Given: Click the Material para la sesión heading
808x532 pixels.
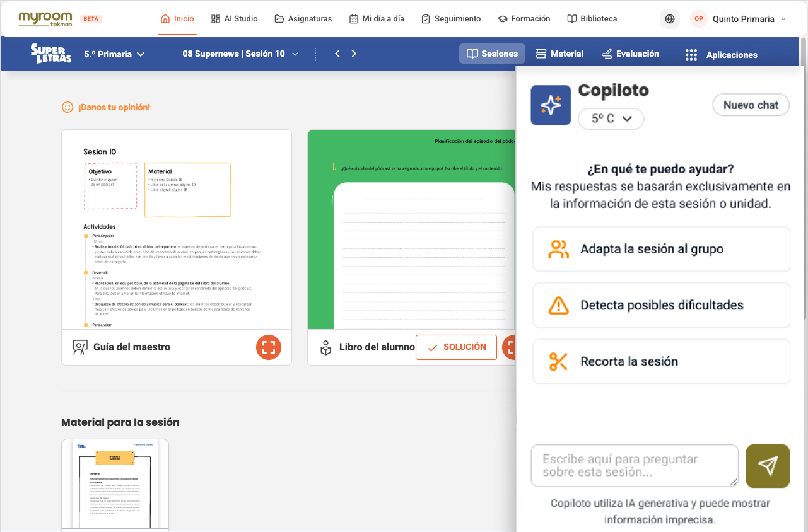Looking at the screenshot, I should 120,422.
